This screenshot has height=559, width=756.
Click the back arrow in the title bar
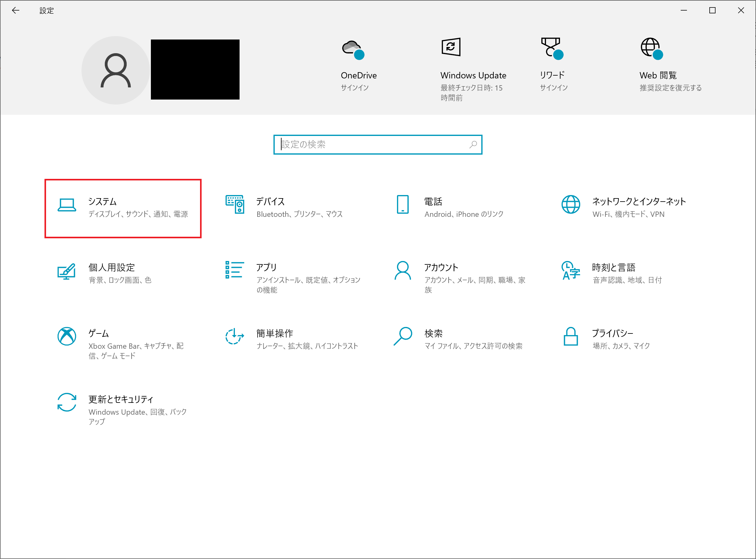point(16,11)
